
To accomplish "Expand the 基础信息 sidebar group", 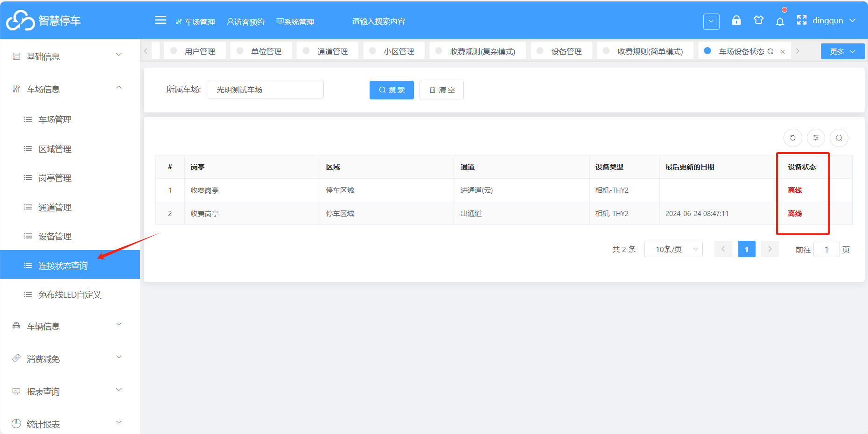I will [x=70, y=56].
